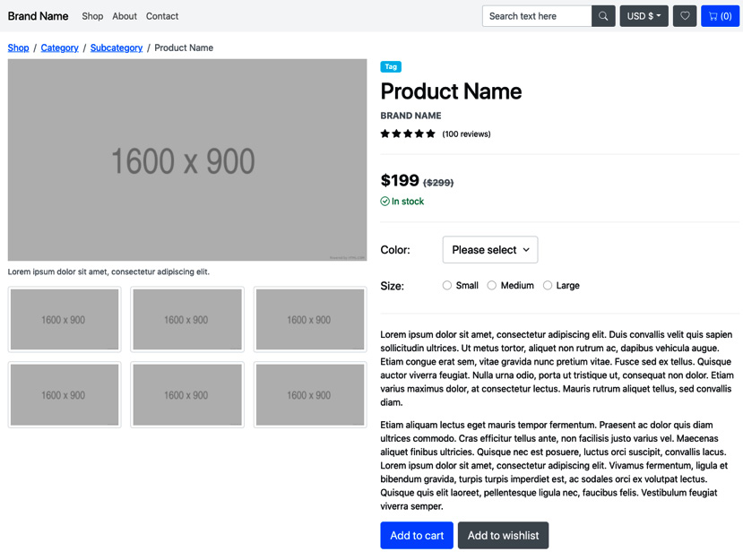Click the Add to wishlist button
Image resolution: width=743 pixels, height=560 pixels.
pos(503,535)
